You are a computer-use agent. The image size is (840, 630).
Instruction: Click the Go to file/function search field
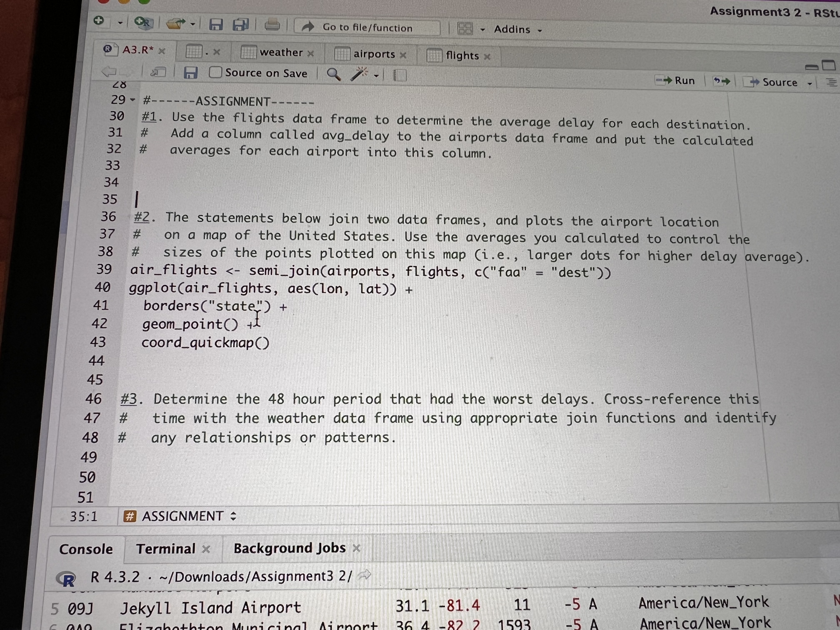point(366,28)
